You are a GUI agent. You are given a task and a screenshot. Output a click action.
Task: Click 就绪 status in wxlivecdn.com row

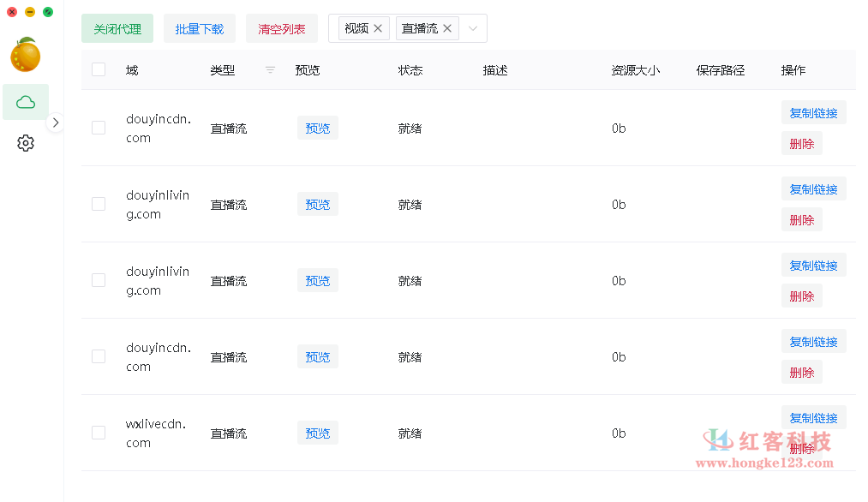tap(410, 433)
